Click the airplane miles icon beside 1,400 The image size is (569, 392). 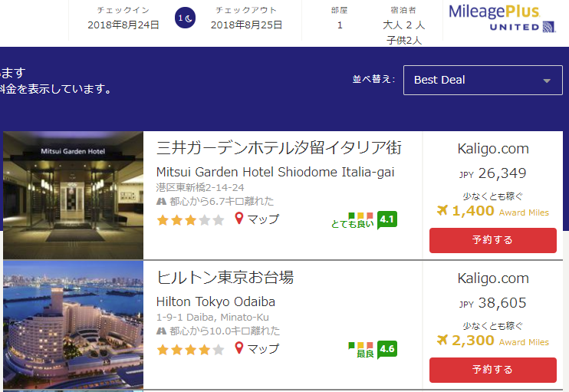[442, 211]
